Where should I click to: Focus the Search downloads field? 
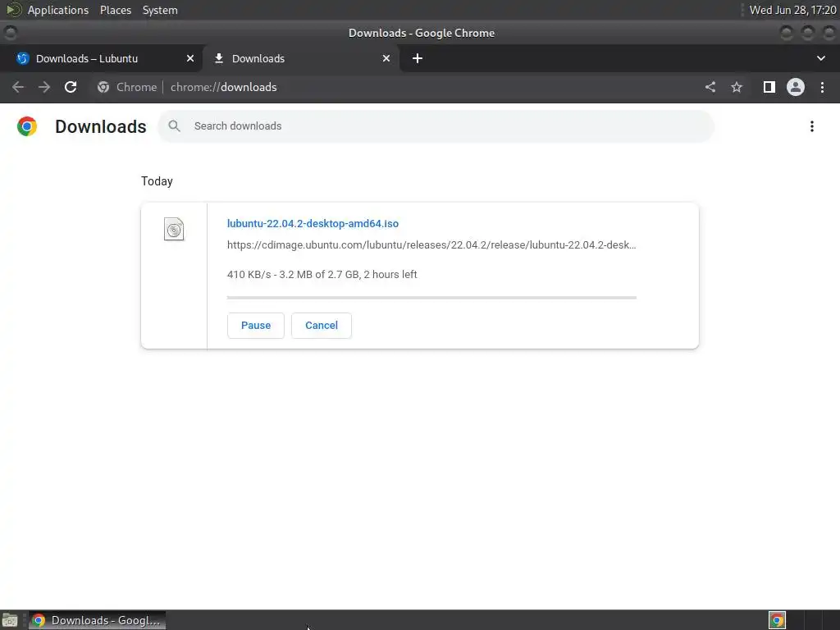click(436, 126)
